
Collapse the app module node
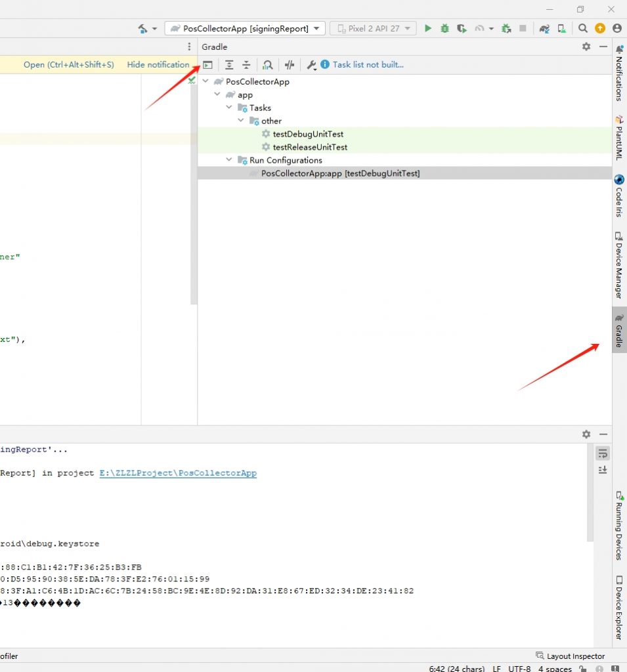(x=217, y=94)
